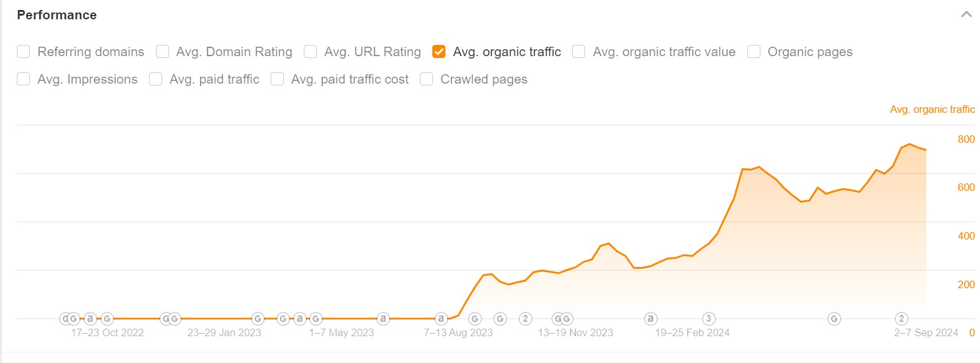
Task: Click the 'a' marker right of May 2023
Action: [x=383, y=319]
